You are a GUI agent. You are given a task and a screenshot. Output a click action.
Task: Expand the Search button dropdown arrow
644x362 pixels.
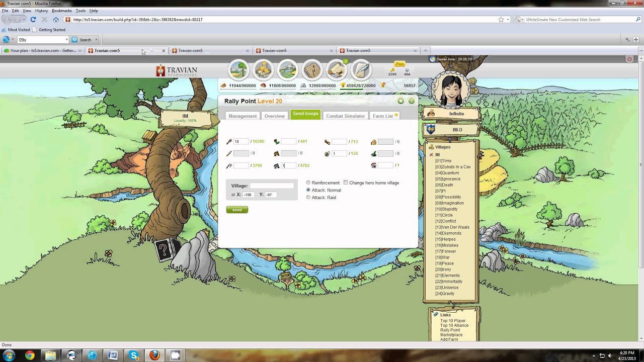click(96, 40)
